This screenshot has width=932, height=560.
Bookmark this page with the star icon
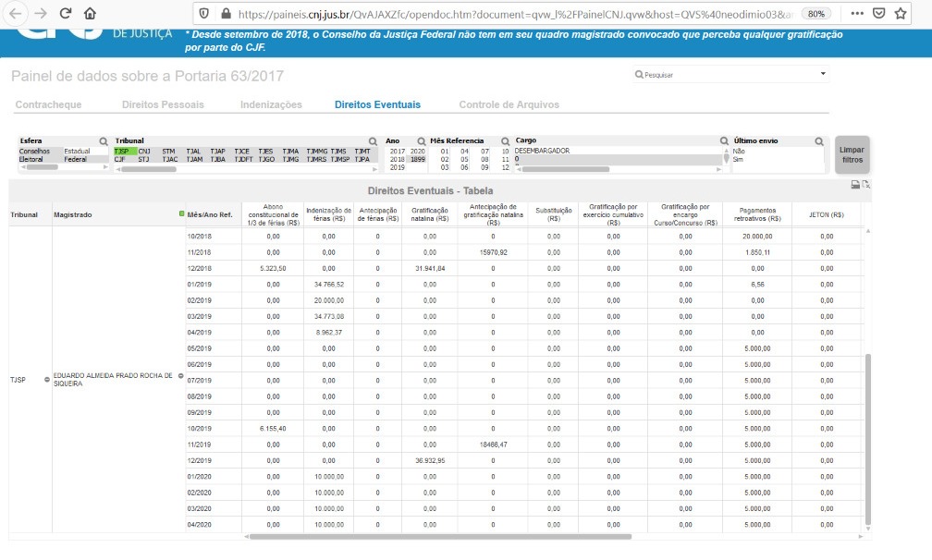[x=900, y=14]
